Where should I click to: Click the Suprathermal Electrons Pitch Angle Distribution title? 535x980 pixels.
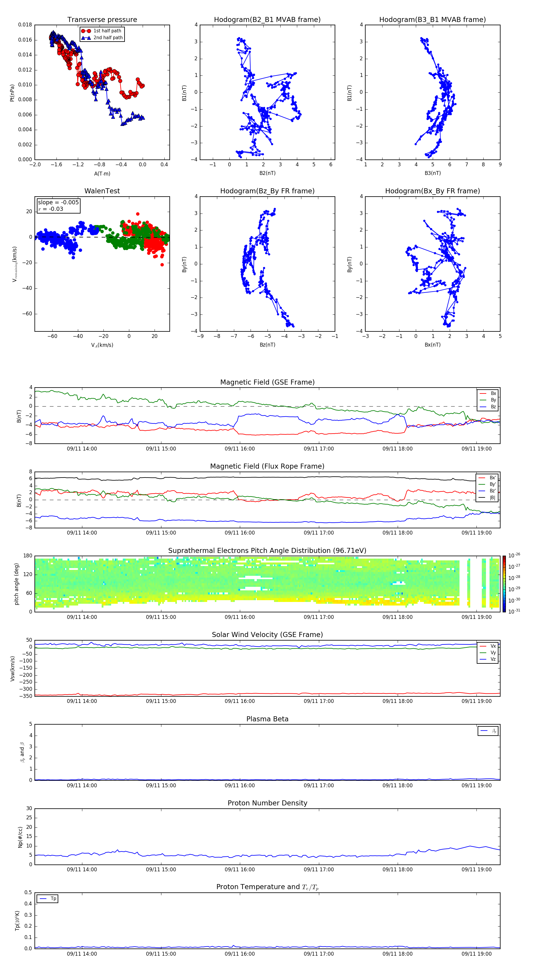point(267,551)
